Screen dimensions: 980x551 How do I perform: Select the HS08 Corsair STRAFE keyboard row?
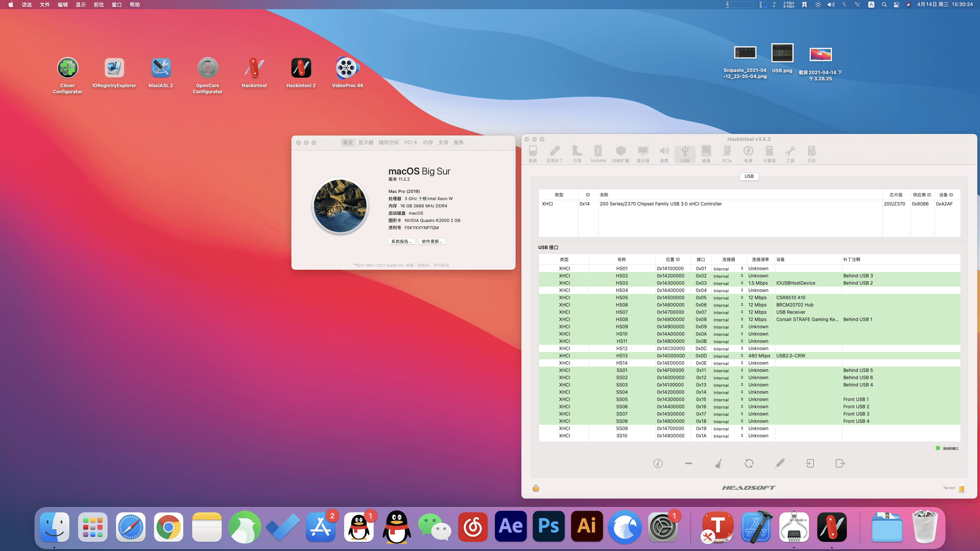tap(749, 320)
